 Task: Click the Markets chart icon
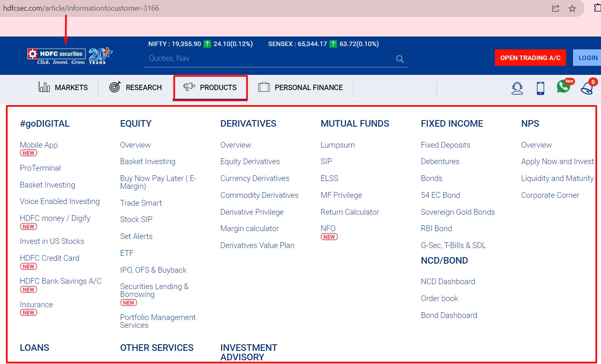coord(44,87)
